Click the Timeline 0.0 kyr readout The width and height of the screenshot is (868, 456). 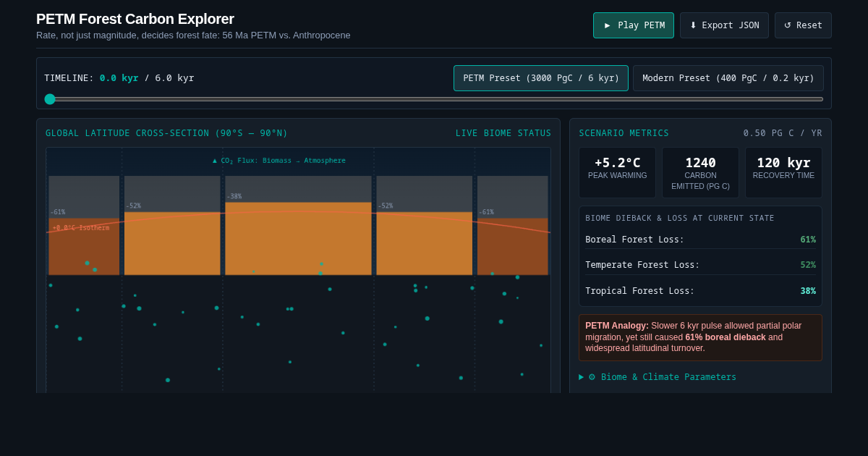(119, 78)
